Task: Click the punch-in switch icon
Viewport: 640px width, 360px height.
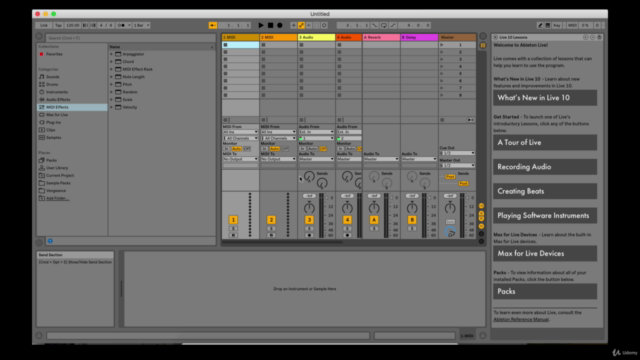Action: pos(374,25)
